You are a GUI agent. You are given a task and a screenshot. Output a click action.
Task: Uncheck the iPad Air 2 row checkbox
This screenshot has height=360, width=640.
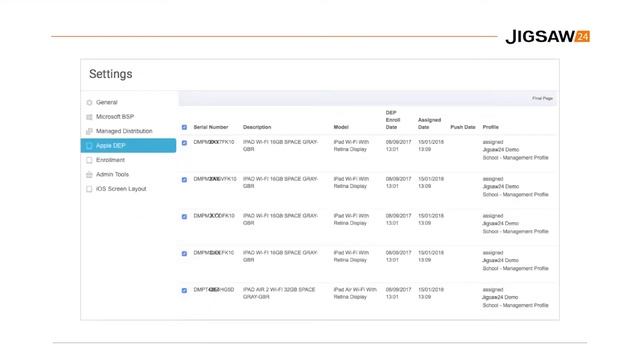pos(184,291)
